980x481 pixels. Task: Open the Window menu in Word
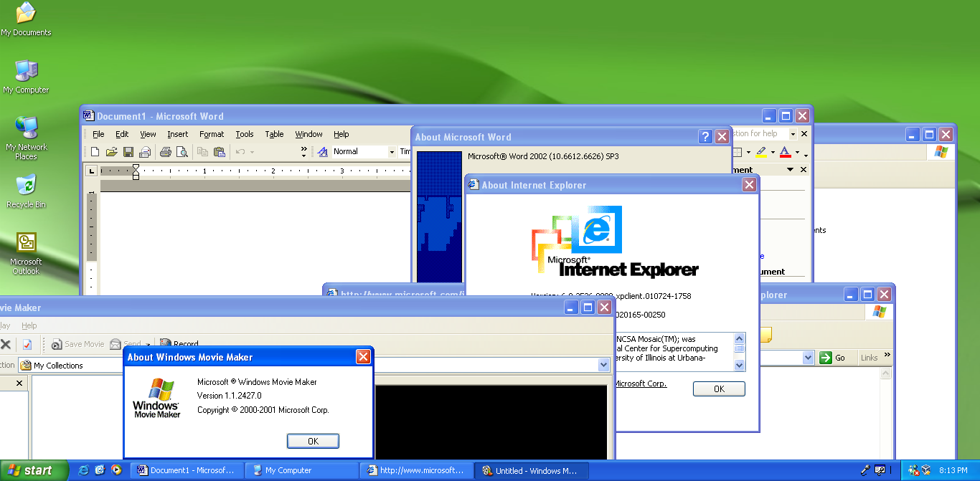pyautogui.click(x=308, y=134)
